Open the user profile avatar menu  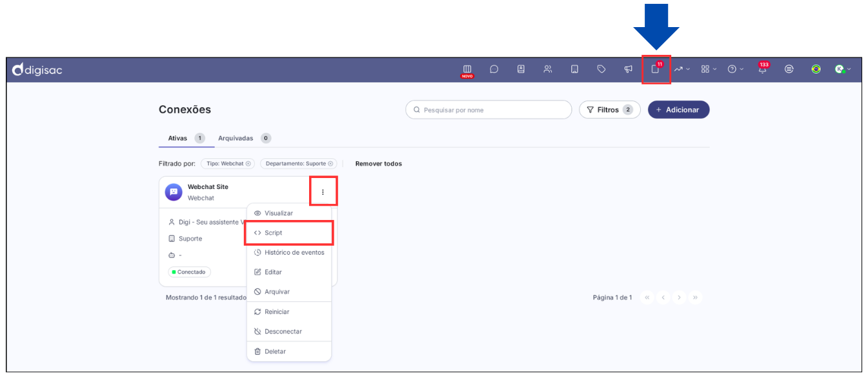coord(842,69)
